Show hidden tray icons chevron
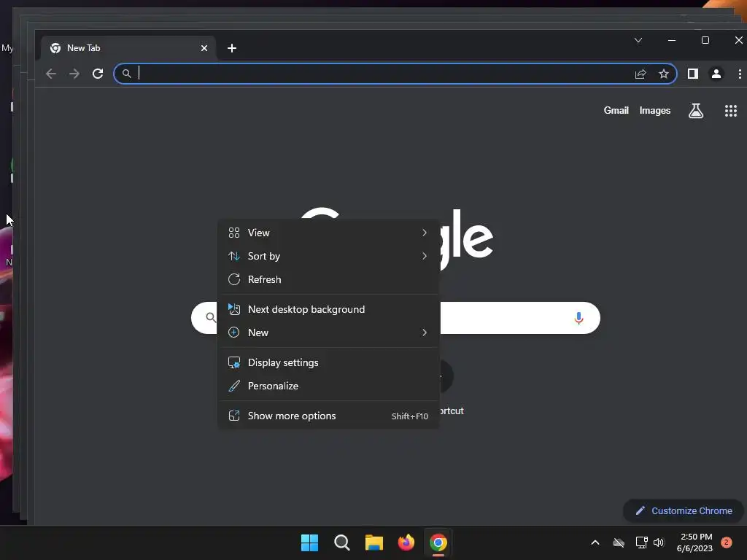The height and width of the screenshot is (560, 747). click(595, 542)
